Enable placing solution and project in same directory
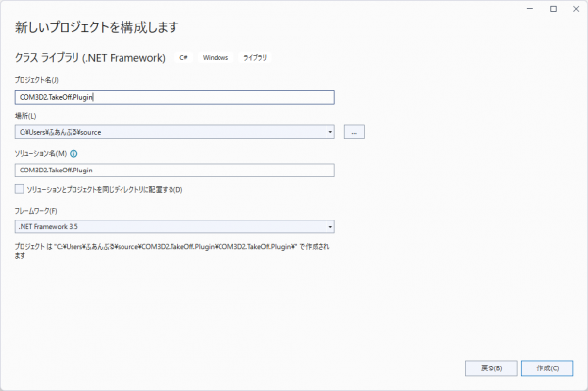Screen dimensions: 588x391 coord(20,189)
